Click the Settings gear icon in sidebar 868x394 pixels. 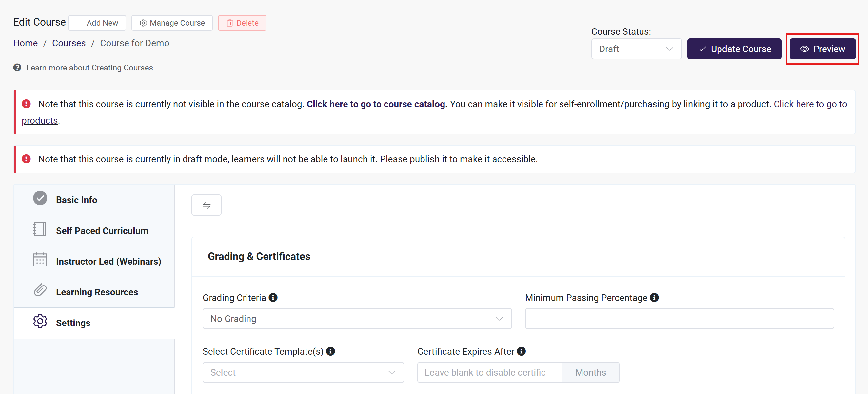(x=40, y=321)
